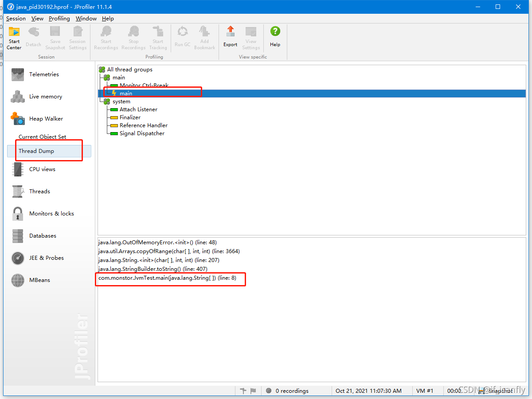Viewport: 532px width, 399px height.
Task: Click the Oct 21, 2021 timestamp in status bar
Action: click(x=368, y=391)
